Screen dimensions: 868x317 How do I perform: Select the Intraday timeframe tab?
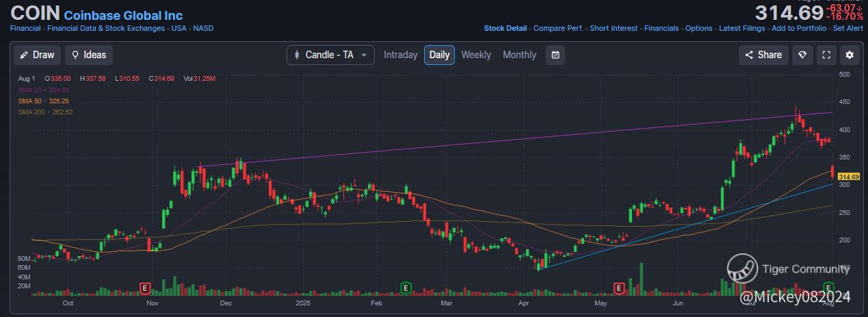pyautogui.click(x=400, y=55)
